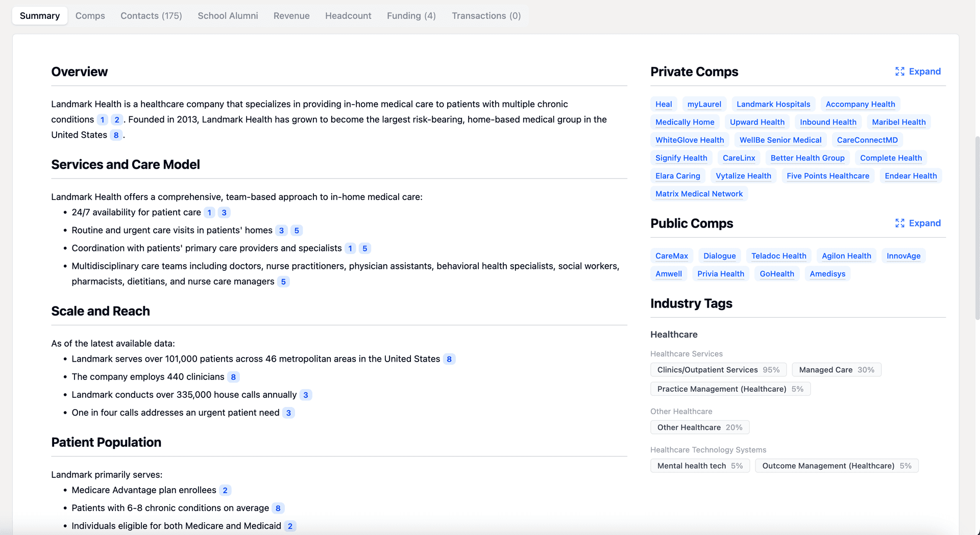The image size is (980, 535).
Task: Select the Managed Care 30% tag
Action: click(836, 370)
